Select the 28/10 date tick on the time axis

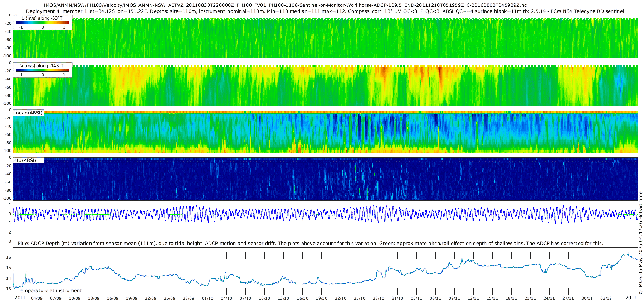(379, 298)
